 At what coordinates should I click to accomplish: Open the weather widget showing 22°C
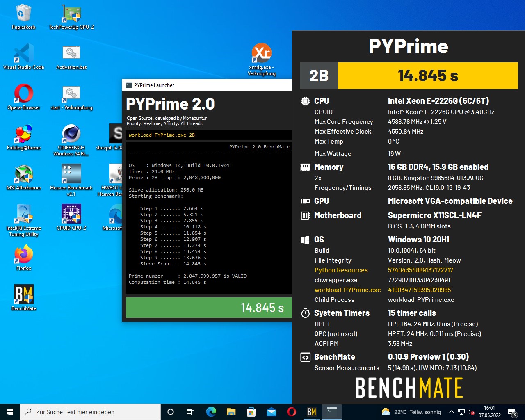(411, 412)
